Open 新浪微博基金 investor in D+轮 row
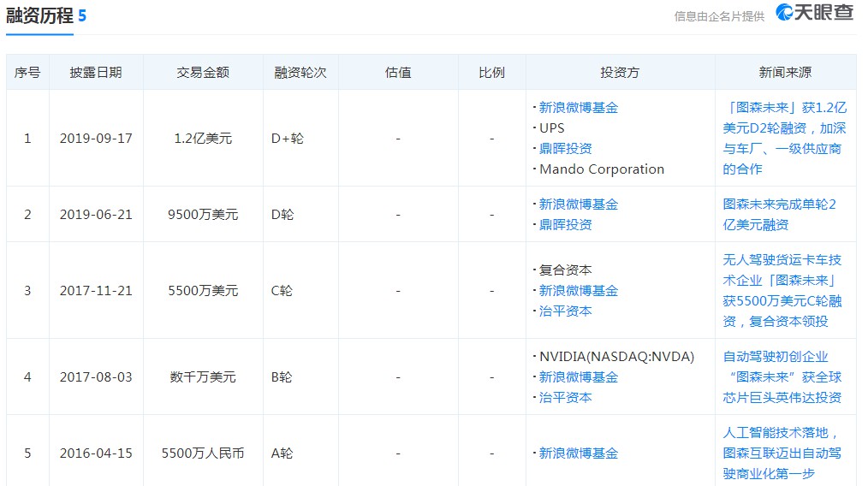Image resolution: width=868 pixels, height=486 pixels. pos(579,108)
